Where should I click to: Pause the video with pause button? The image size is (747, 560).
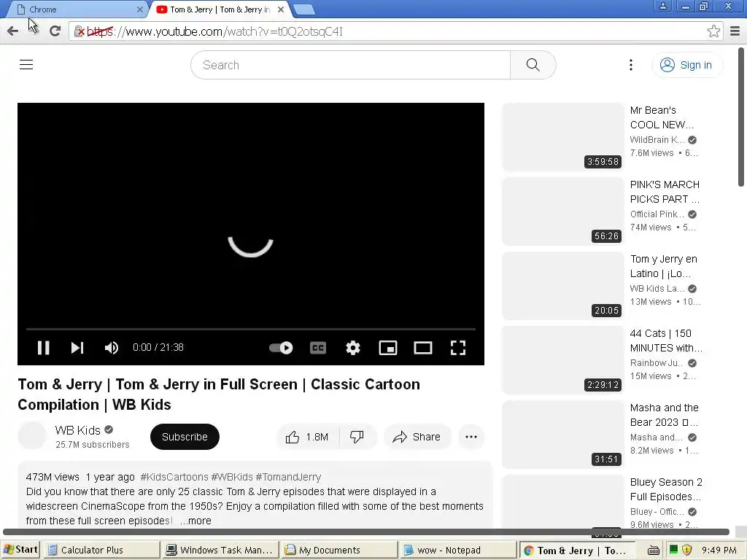43,348
